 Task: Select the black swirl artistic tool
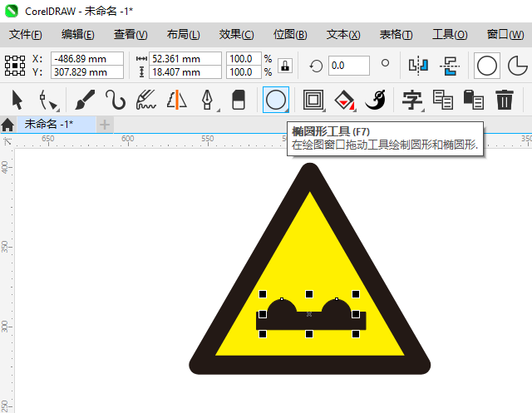point(375,100)
